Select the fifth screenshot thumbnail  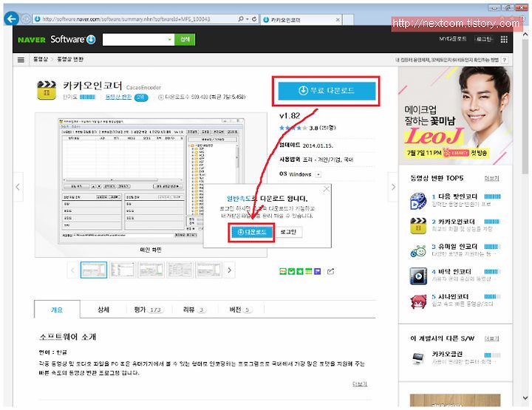tap(209, 270)
